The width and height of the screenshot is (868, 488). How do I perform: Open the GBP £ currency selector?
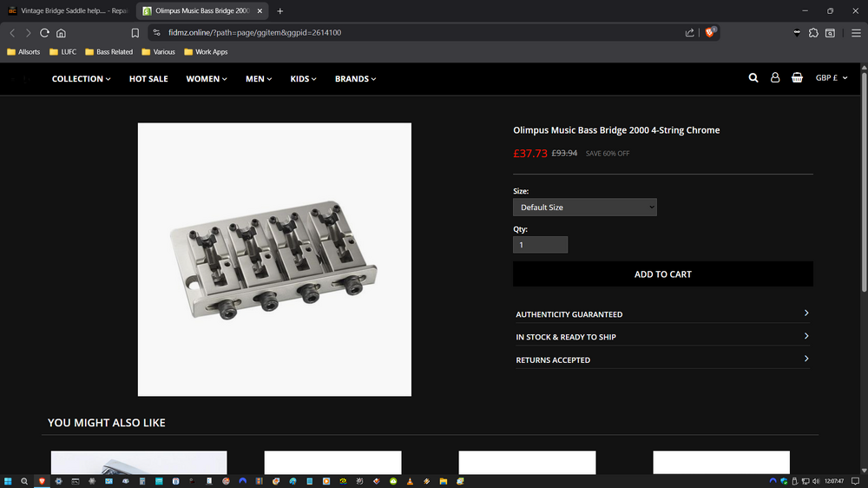(x=831, y=78)
